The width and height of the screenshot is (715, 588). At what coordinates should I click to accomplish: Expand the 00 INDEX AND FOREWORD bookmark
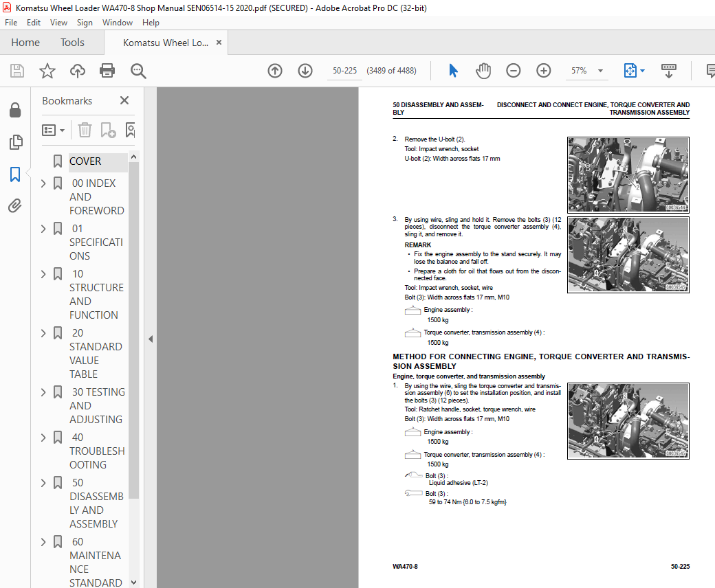click(43, 183)
